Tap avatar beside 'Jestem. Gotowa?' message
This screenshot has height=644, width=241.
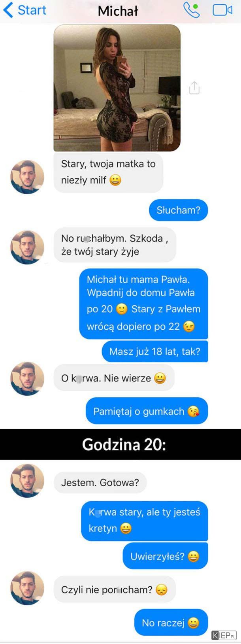tap(27, 481)
